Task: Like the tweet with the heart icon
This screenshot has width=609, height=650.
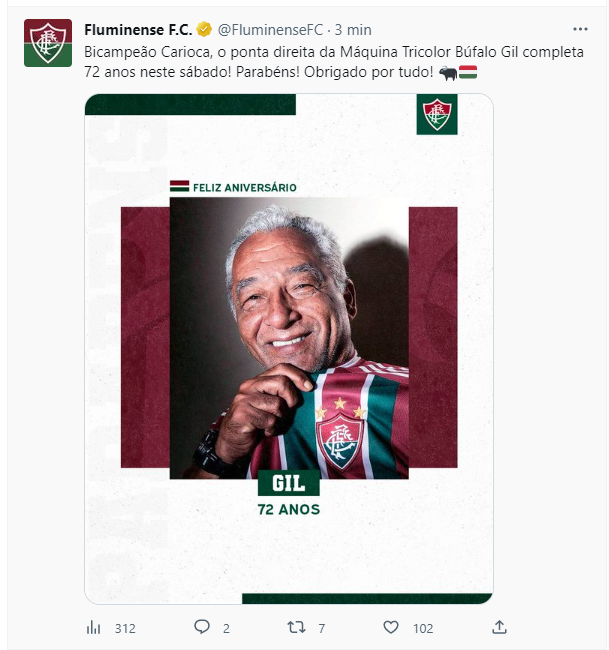Action: point(391,627)
